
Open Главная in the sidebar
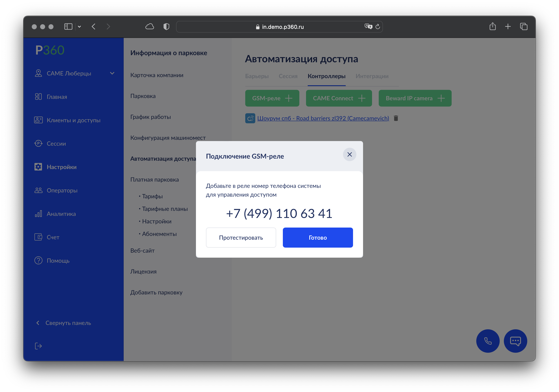57,97
